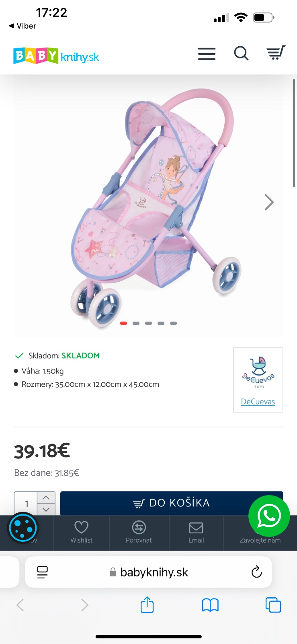Add to cart with DO KOŠÍKA
The image size is (297, 644).
tap(172, 503)
